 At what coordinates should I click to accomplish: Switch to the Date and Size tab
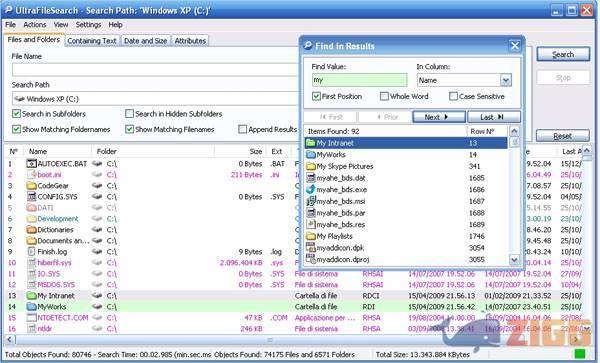pos(145,41)
